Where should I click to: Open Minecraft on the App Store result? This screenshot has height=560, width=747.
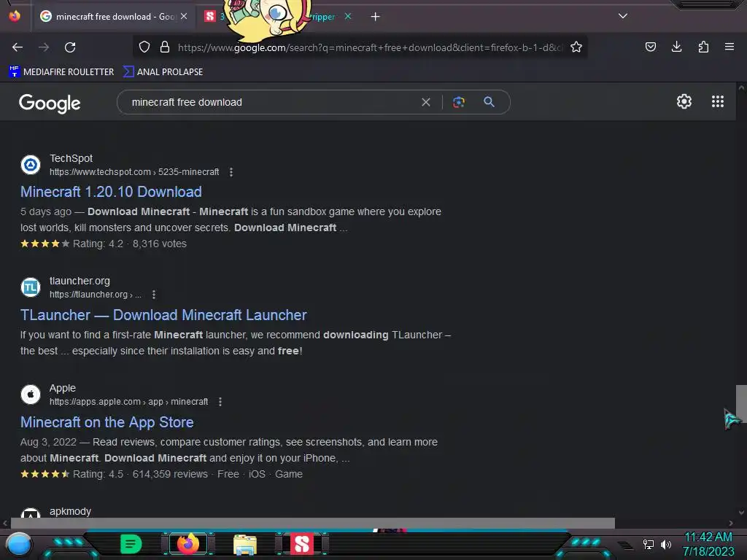pos(107,422)
